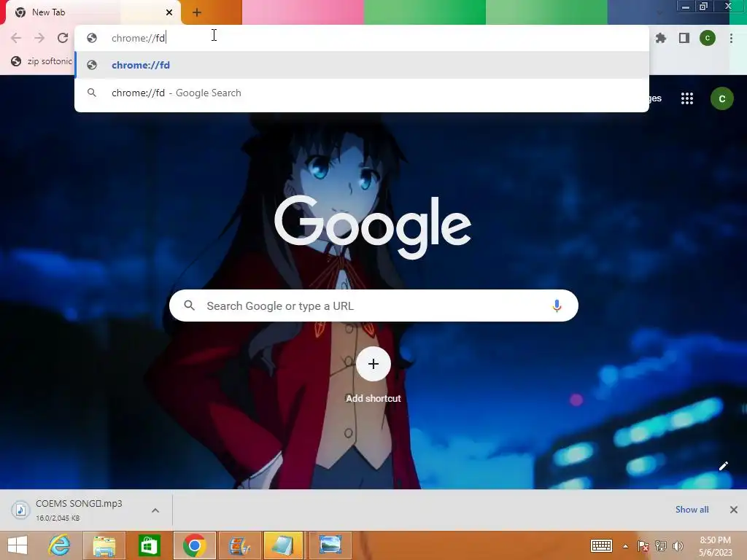Open Action Center flag icon
The height and width of the screenshot is (560, 747).
[x=643, y=545]
